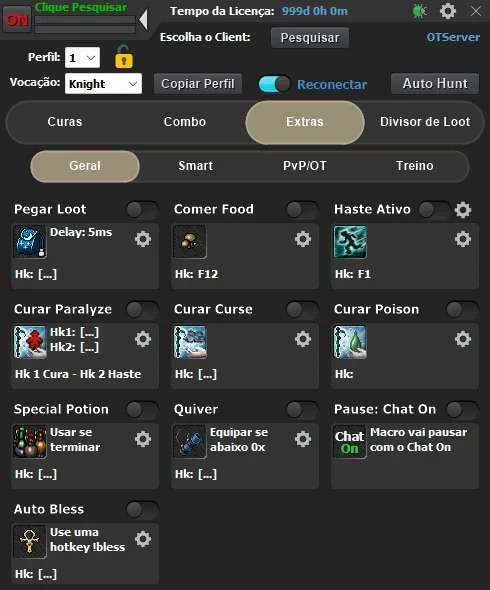Toggle the Reconectar switch off

274,84
